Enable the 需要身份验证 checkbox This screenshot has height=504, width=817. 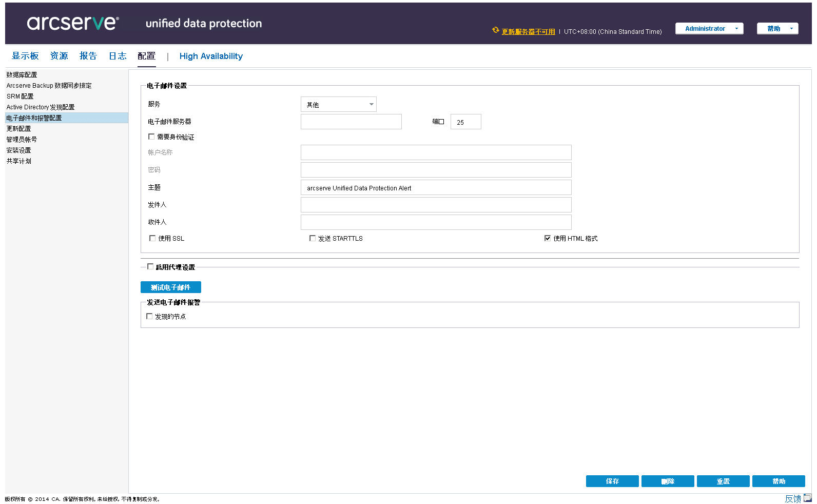(151, 137)
